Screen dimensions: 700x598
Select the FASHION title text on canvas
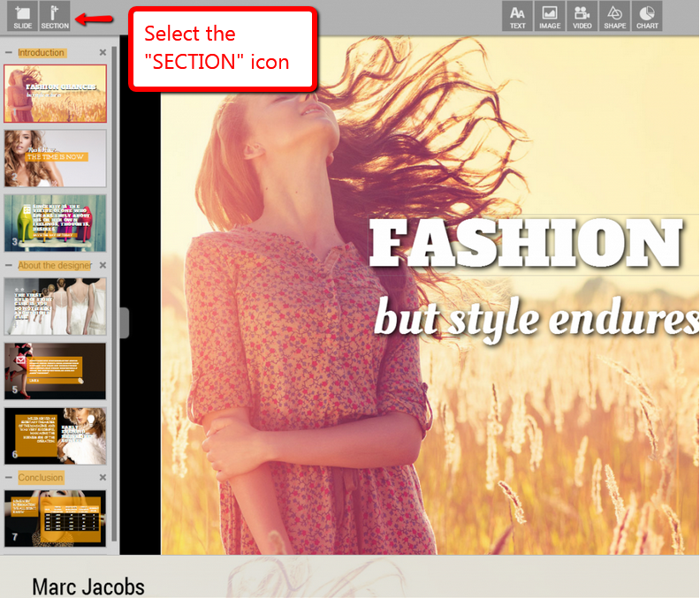click(x=526, y=243)
